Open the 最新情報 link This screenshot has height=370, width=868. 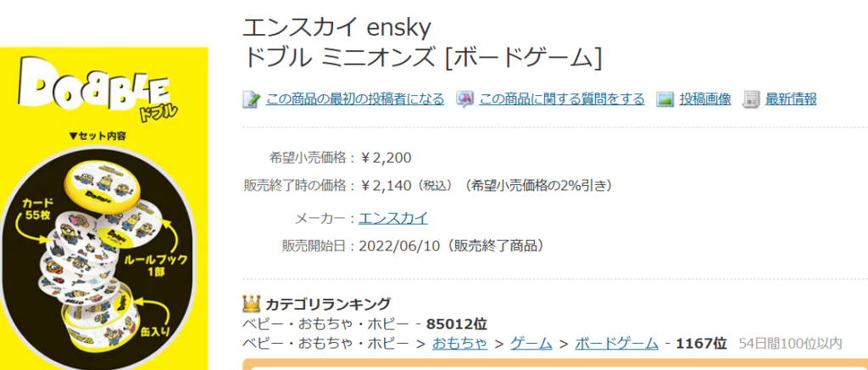coord(791,99)
